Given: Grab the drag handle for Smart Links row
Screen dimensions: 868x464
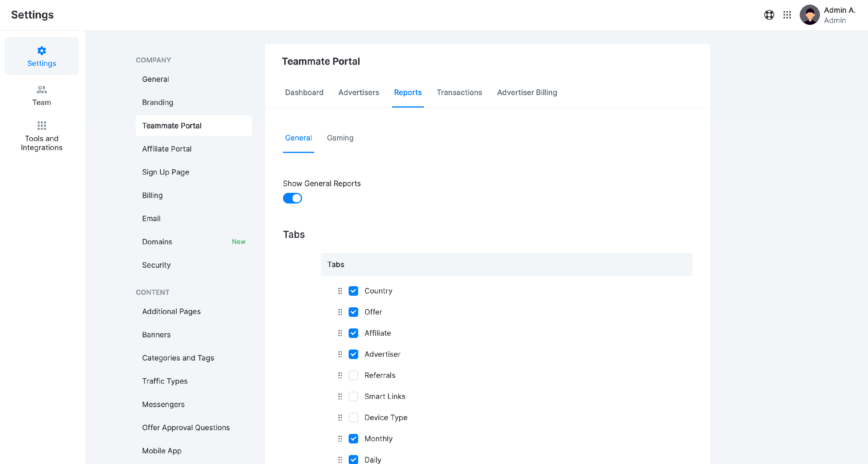Looking at the screenshot, I should (x=340, y=397).
